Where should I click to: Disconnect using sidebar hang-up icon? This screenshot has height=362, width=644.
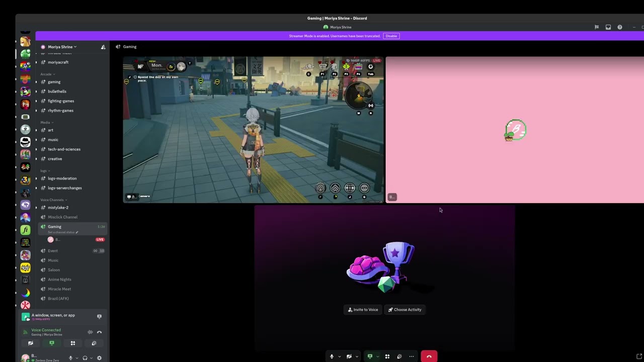99,332
